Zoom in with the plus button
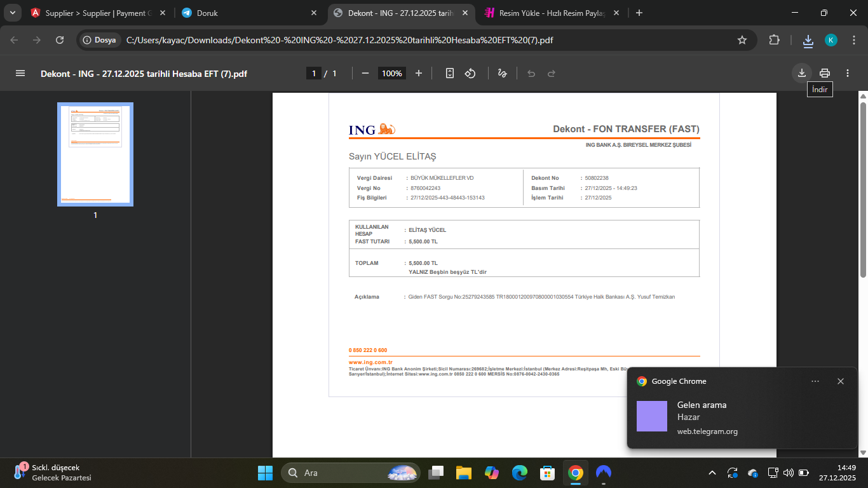This screenshot has height=488, width=868. (x=419, y=73)
